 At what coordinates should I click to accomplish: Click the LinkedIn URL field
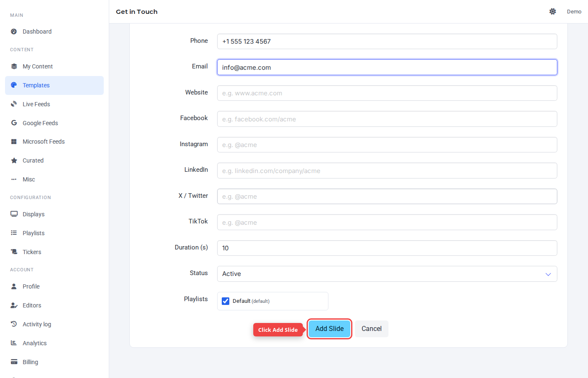pyautogui.click(x=387, y=171)
